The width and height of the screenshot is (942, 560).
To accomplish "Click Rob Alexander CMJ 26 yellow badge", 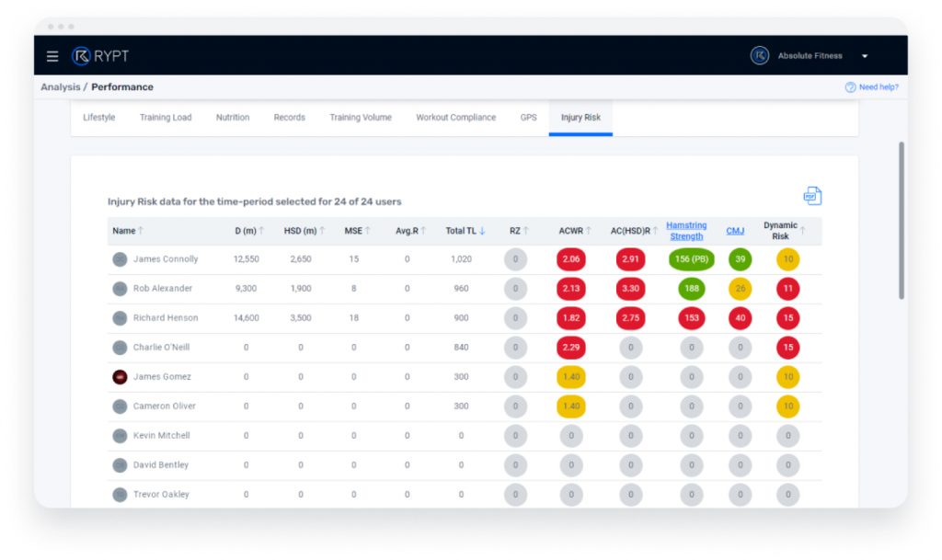I will tap(741, 289).
